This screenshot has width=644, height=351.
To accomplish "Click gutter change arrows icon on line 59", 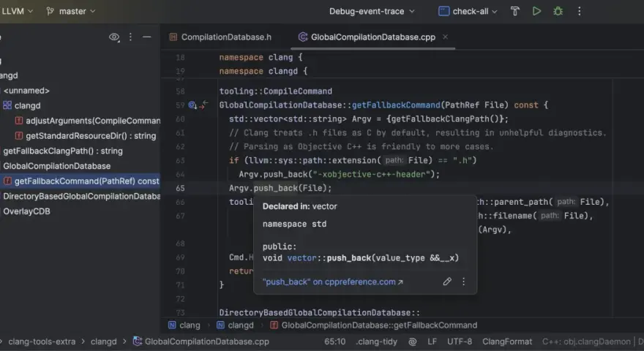I will click(x=203, y=105).
